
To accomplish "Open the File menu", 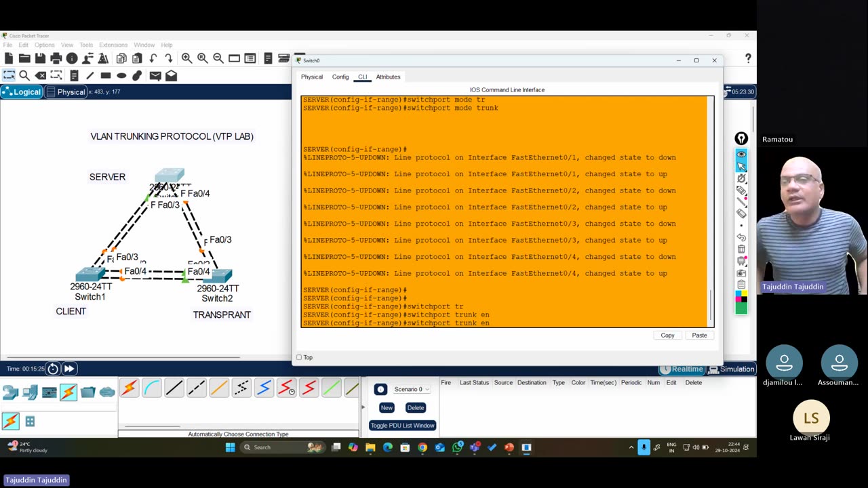I will (x=7, y=45).
